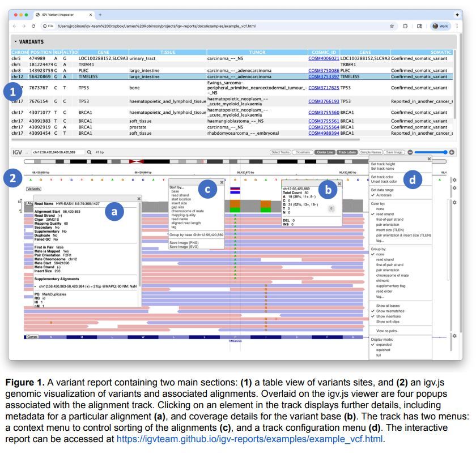Choose Save Image (PNG)
Screen dimensions: 476x454
pos(184,243)
